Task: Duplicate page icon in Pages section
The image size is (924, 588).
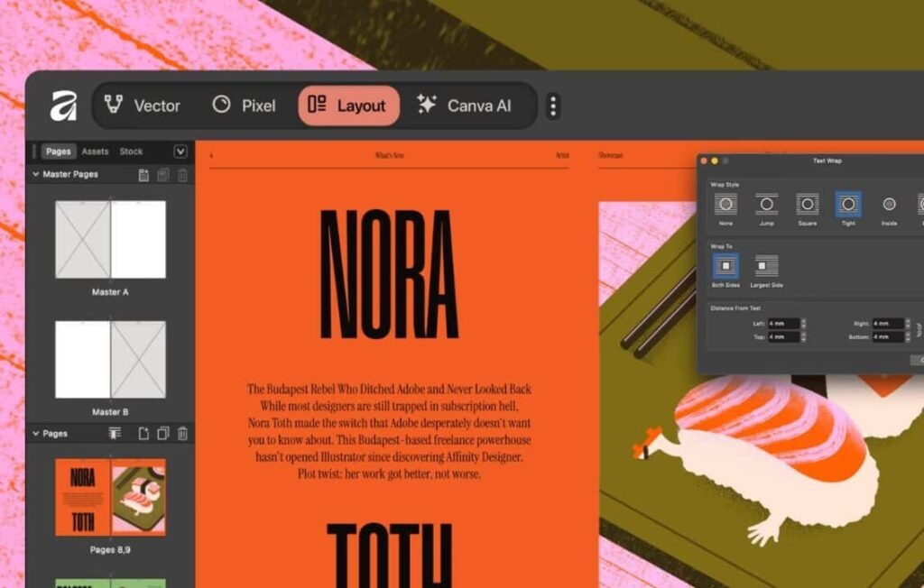Action: 162,434
